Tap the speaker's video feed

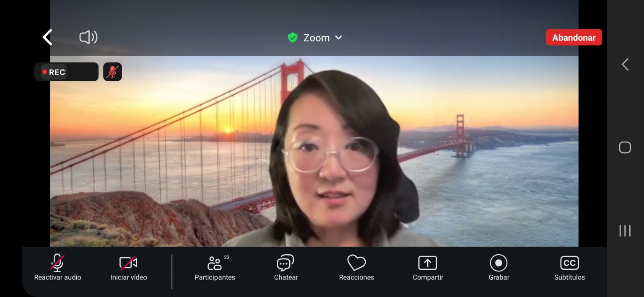click(314, 151)
